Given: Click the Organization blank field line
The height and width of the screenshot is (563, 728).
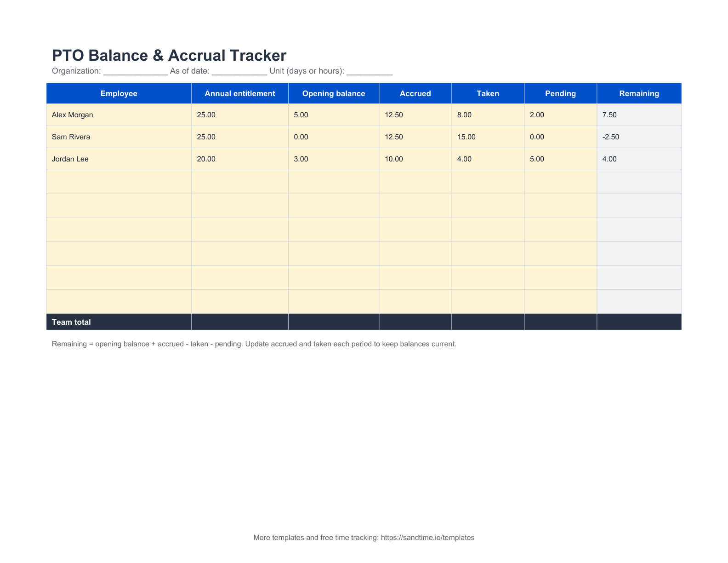Looking at the screenshot, I should point(136,72).
